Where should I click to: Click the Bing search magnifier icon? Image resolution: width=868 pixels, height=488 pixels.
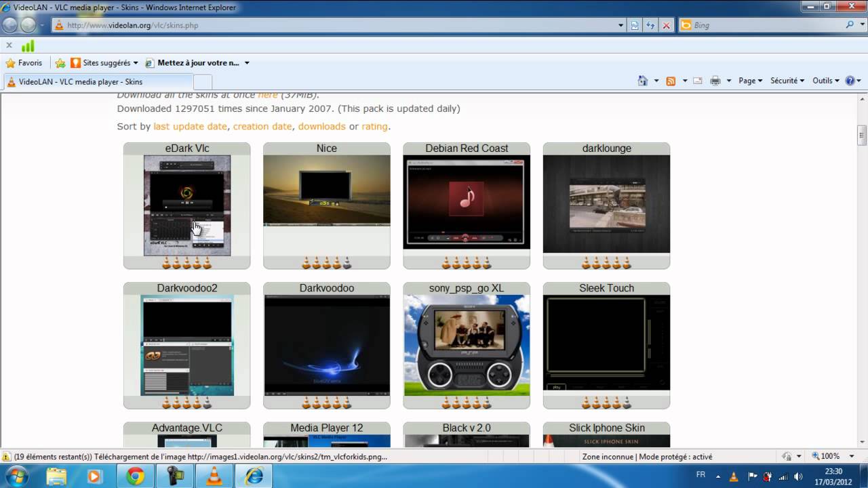coord(850,25)
